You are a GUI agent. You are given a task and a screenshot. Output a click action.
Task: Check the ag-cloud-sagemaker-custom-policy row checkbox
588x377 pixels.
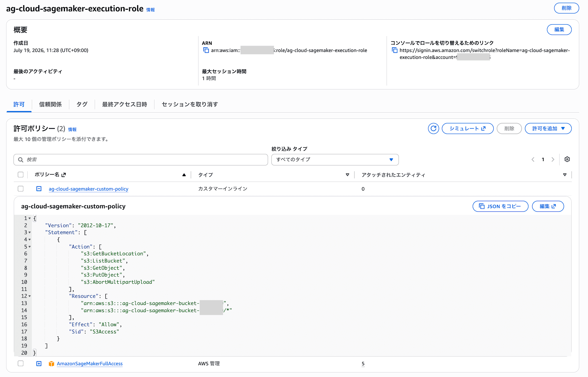click(21, 189)
